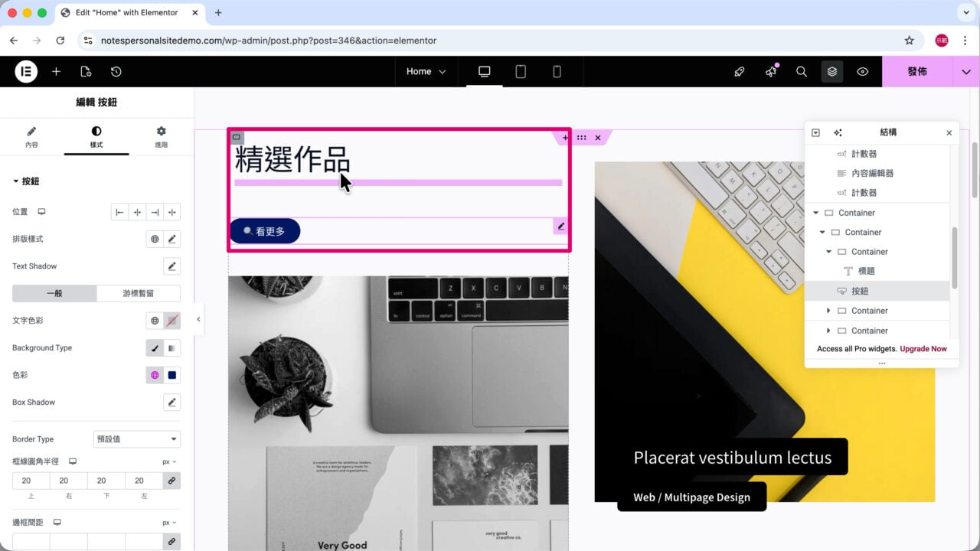Select 精選作品 heading on canvas
This screenshot has width=980, height=551.
292,160
